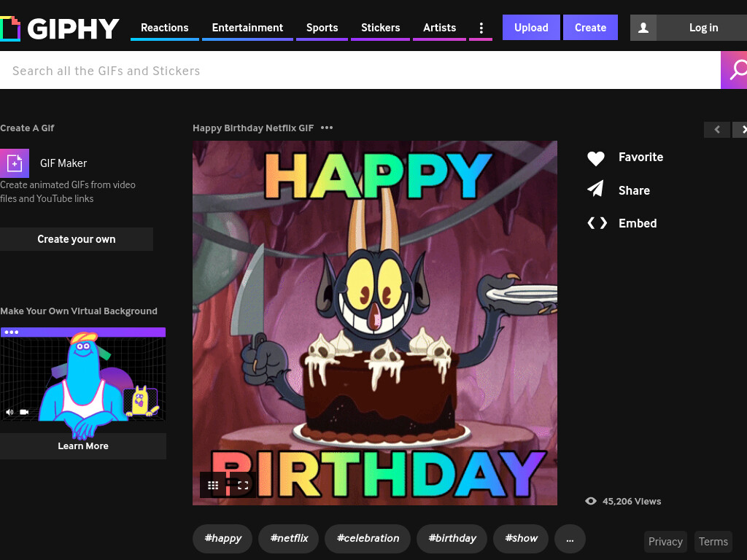
Task: Open the options dots beside GIF title
Action: 327,128
